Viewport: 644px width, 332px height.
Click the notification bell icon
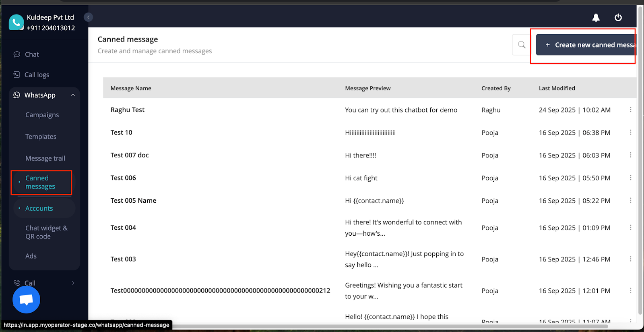coord(596,18)
